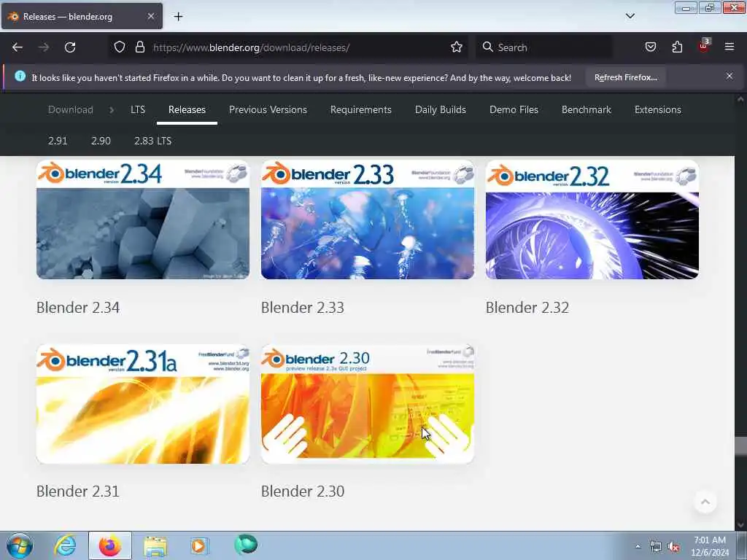Image resolution: width=747 pixels, height=560 pixels.
Task: Jump to the 2.91 release link
Action: click(58, 141)
